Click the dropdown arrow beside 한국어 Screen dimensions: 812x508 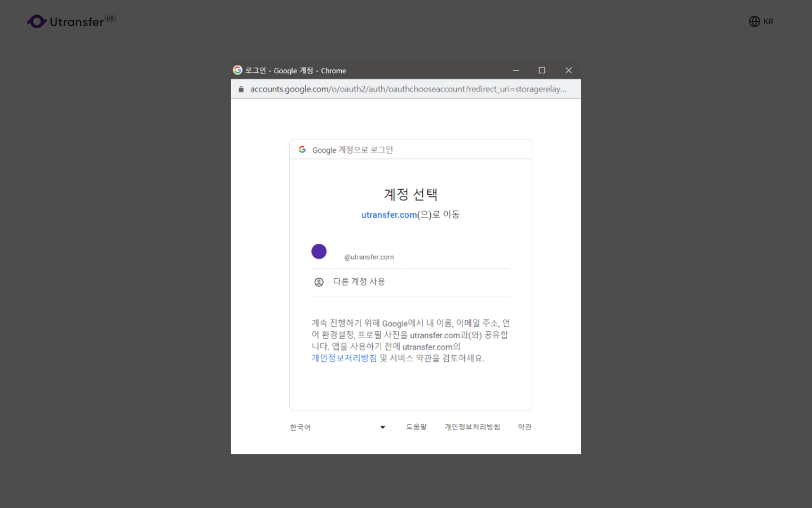pyautogui.click(x=383, y=427)
